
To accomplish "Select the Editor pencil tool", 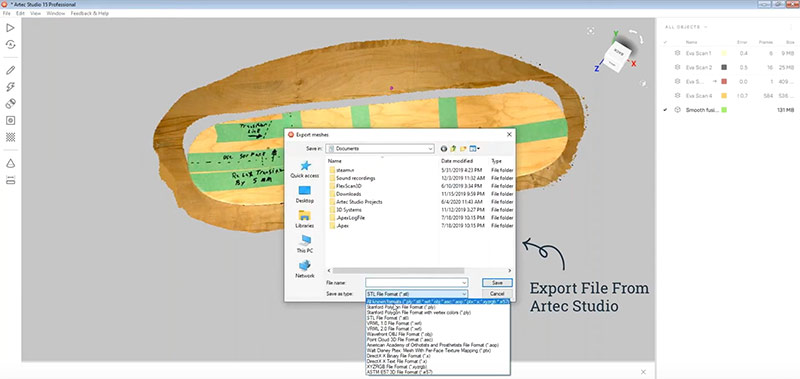I will point(10,70).
